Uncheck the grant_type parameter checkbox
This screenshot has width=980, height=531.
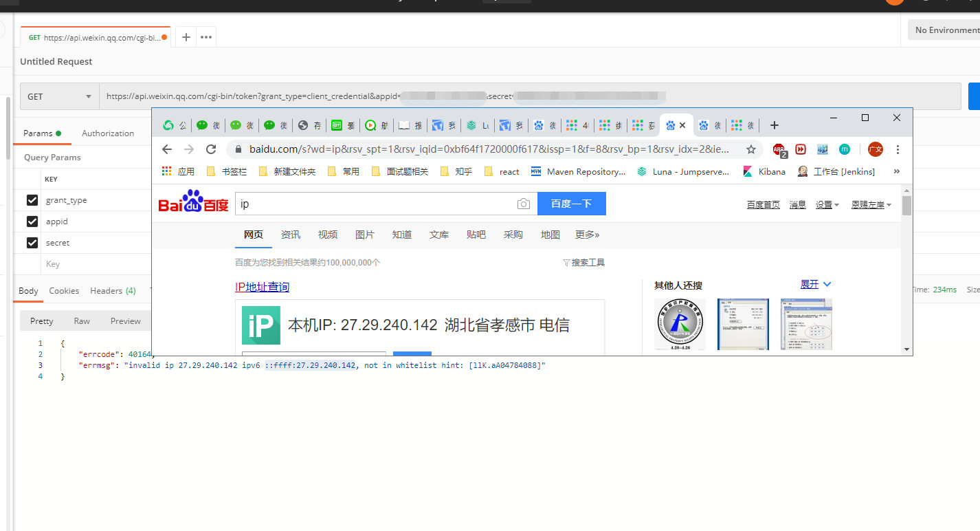32,200
